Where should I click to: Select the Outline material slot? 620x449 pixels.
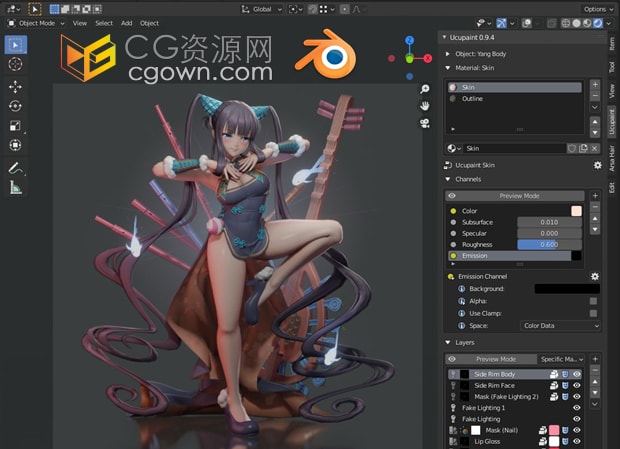(x=515, y=98)
